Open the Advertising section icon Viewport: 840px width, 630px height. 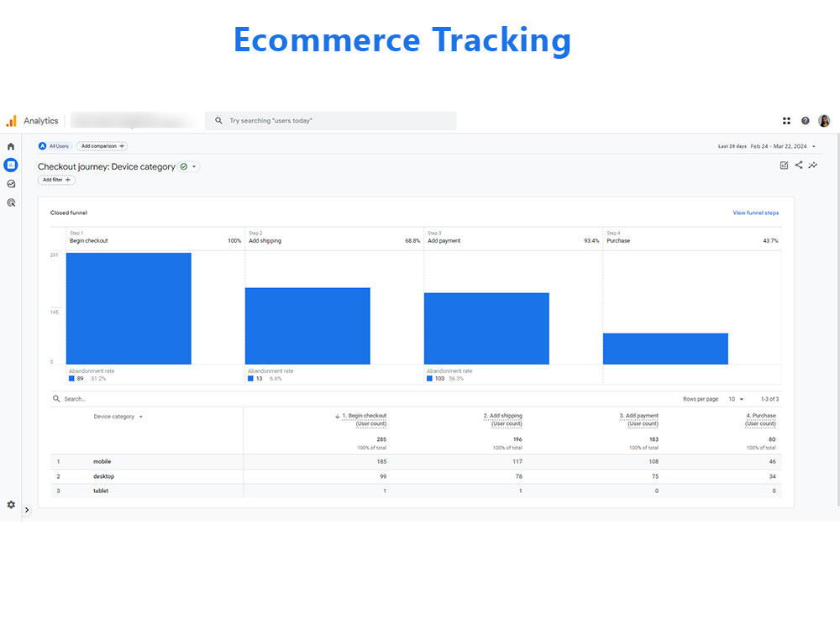coord(11,202)
